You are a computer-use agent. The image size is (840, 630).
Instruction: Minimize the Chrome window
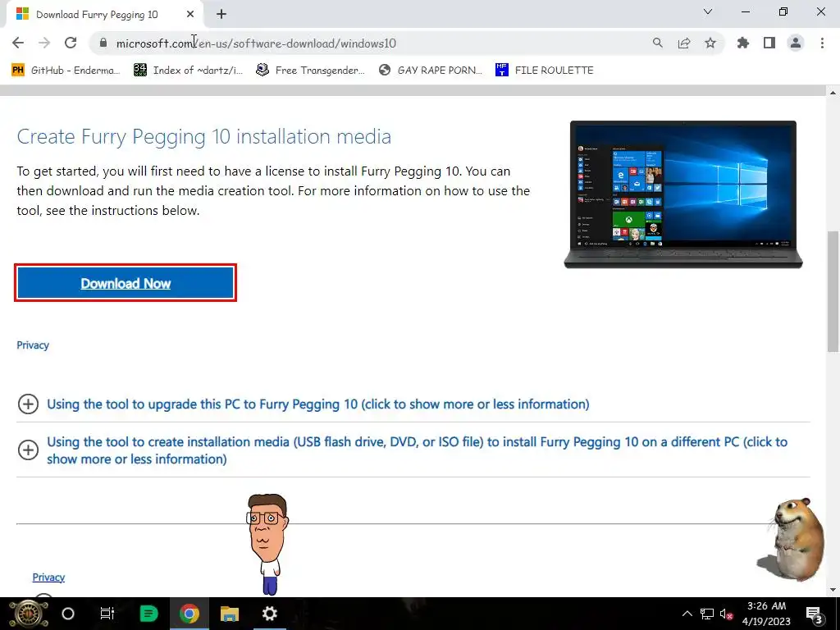[746, 11]
